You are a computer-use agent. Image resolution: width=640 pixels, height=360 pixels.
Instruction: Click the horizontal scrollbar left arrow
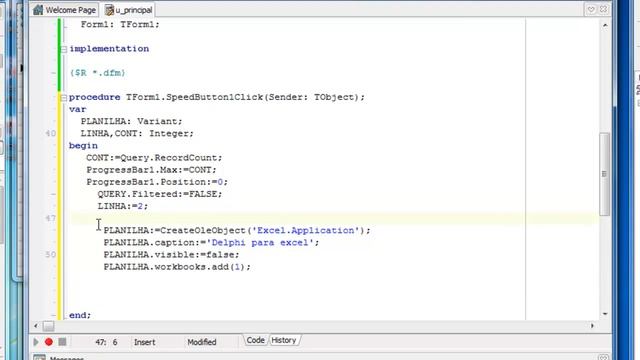(x=36, y=326)
